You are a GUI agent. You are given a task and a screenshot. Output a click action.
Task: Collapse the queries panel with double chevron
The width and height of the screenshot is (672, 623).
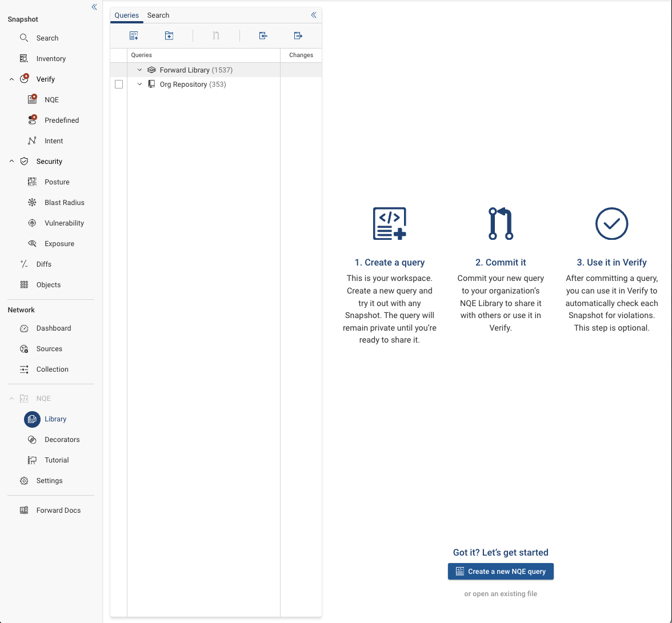pyautogui.click(x=314, y=15)
